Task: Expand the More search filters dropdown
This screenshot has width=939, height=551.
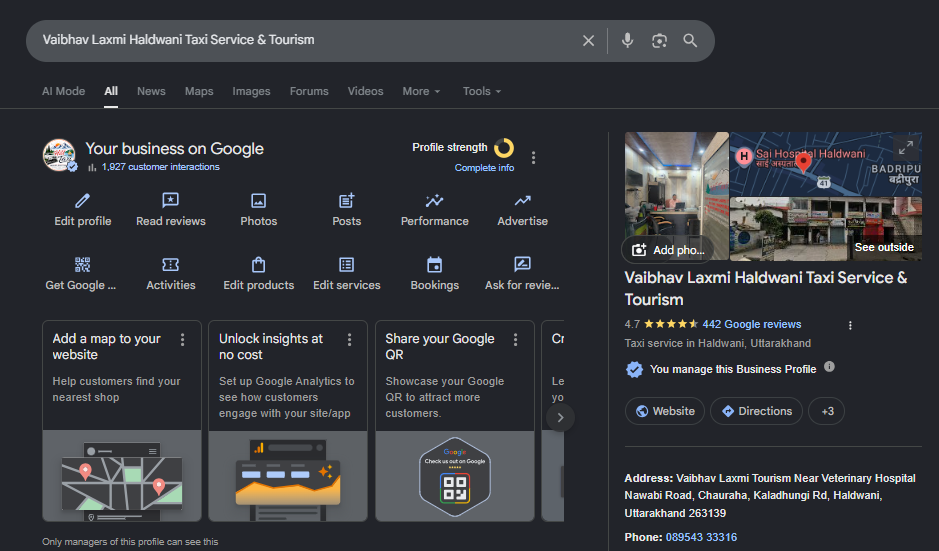Action: point(422,91)
